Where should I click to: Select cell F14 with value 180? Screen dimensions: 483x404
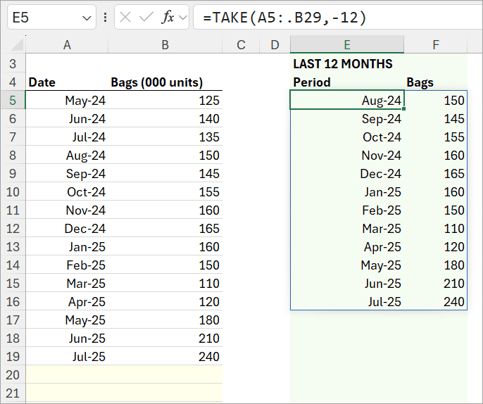point(435,265)
